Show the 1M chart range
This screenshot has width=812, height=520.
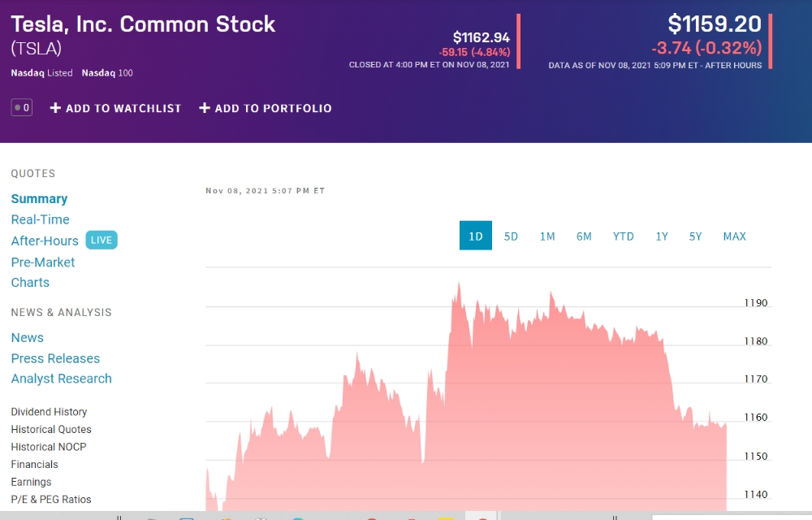(x=547, y=236)
